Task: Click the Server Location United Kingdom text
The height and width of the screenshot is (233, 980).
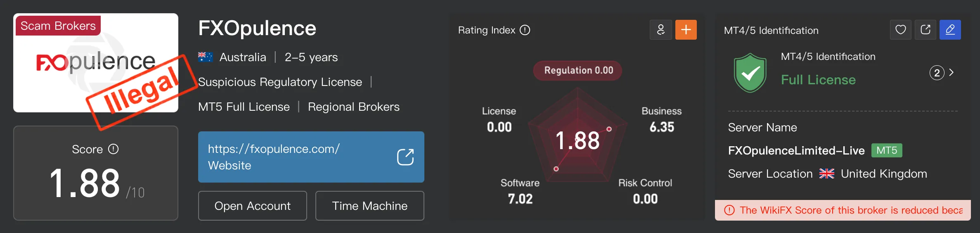Action: coord(828,174)
